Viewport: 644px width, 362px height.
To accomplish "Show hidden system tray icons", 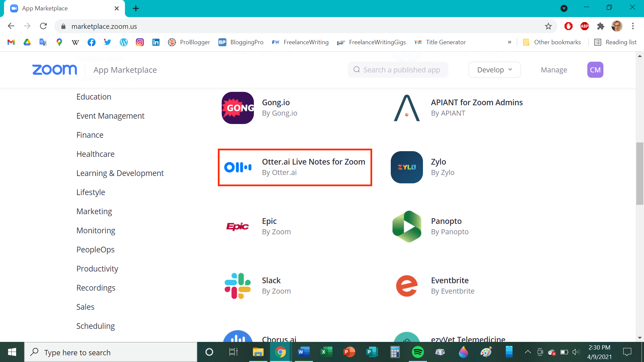I will (528, 352).
